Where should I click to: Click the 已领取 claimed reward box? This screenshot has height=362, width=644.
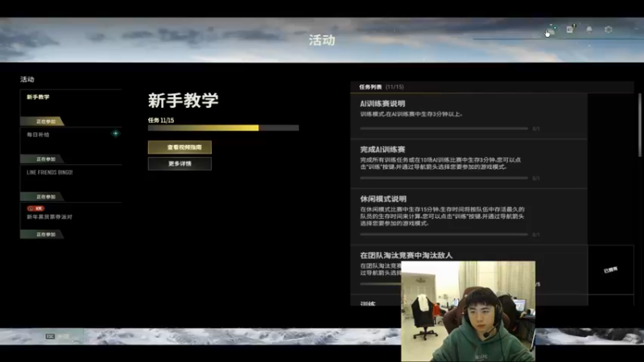coord(611,270)
